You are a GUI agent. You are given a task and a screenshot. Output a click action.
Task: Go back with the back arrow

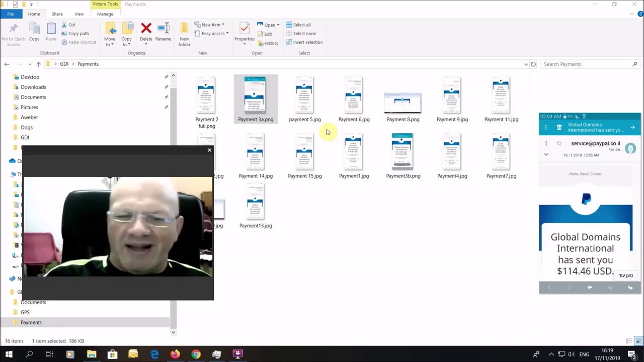point(7,64)
